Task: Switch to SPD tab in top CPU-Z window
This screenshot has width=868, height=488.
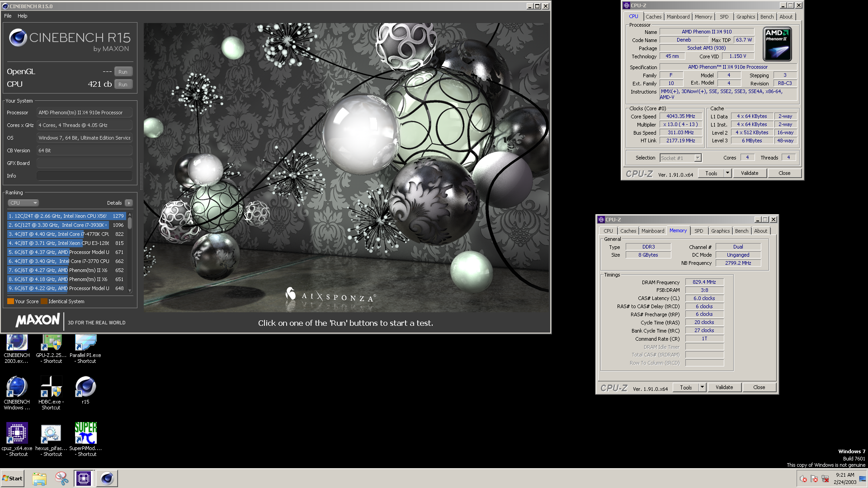Action: pos(724,17)
